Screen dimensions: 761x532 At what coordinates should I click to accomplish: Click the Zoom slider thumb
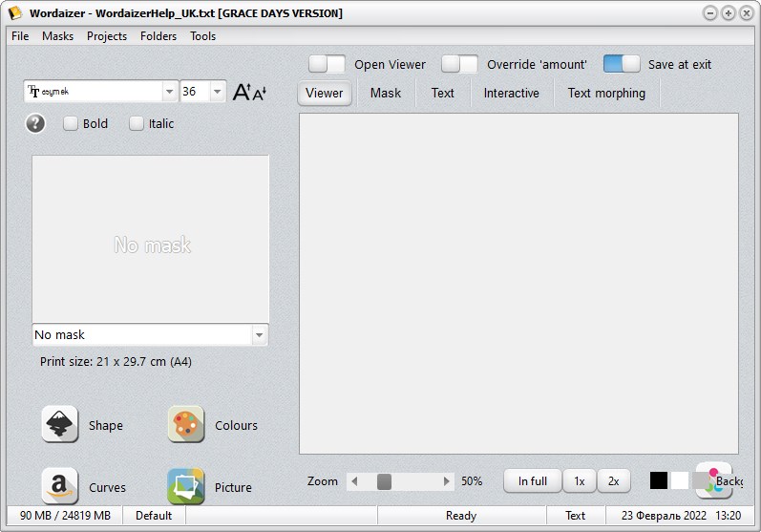click(x=384, y=481)
